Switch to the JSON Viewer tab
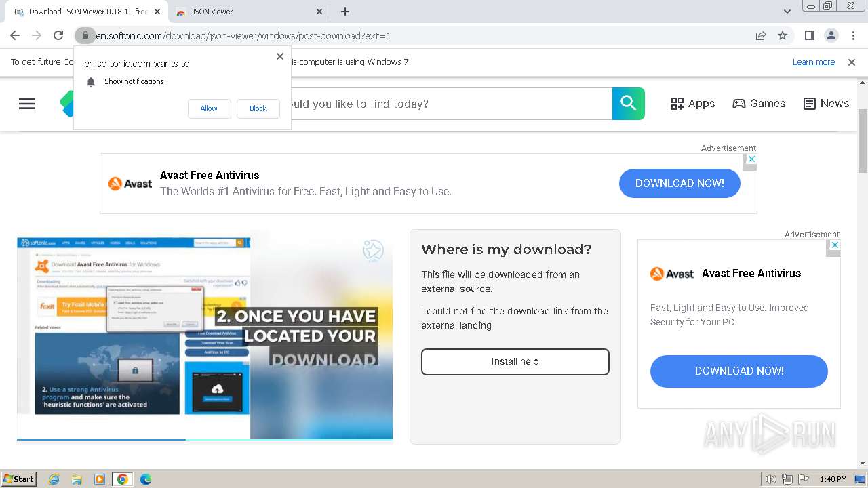 click(248, 12)
